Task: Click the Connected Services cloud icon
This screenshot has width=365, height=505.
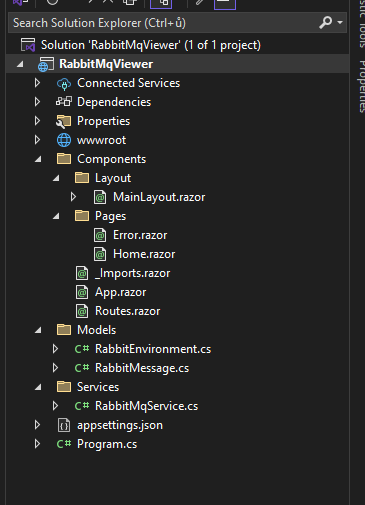Action: pyautogui.click(x=64, y=84)
